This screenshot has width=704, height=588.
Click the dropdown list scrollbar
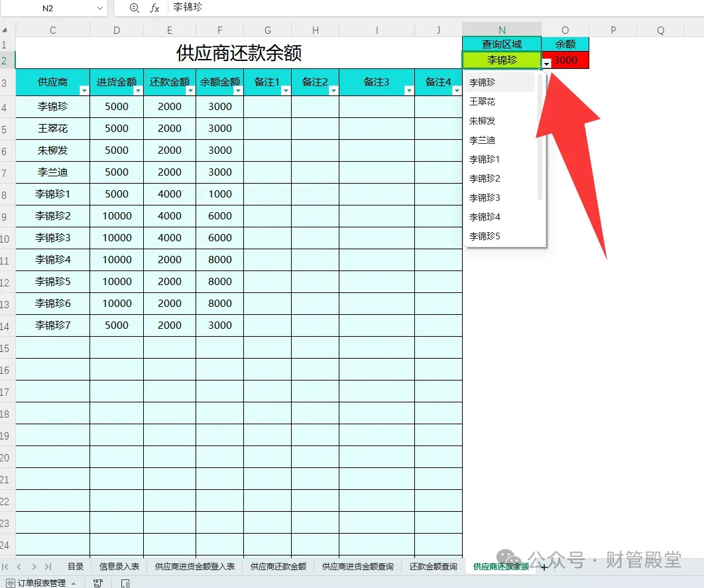pos(540,137)
